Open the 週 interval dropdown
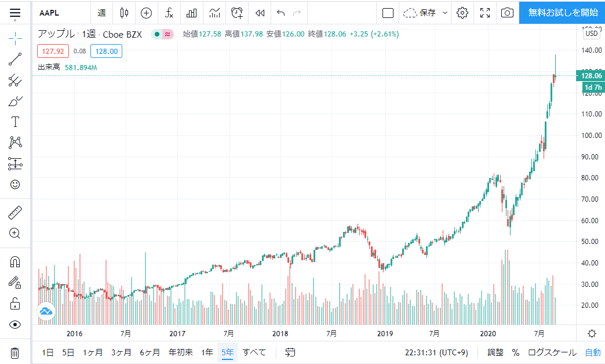The image size is (605, 364). tap(101, 13)
